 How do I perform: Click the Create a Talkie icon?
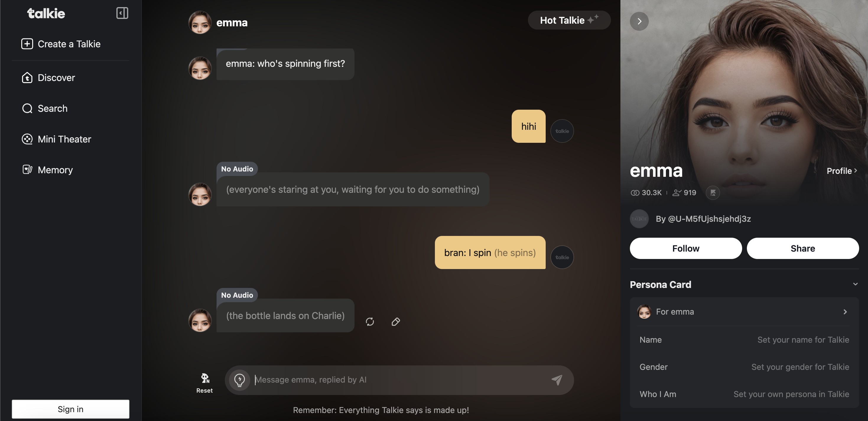(x=27, y=43)
